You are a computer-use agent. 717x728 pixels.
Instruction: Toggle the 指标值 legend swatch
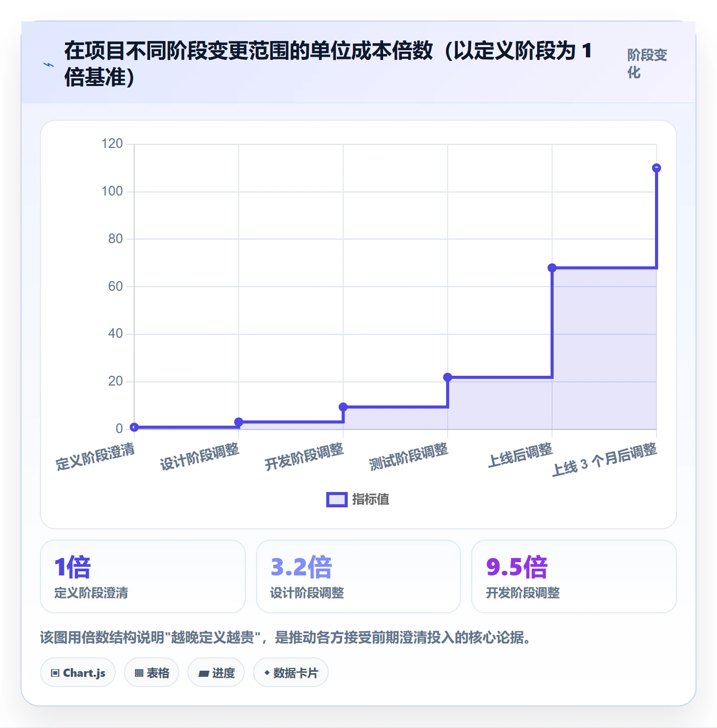(x=337, y=500)
